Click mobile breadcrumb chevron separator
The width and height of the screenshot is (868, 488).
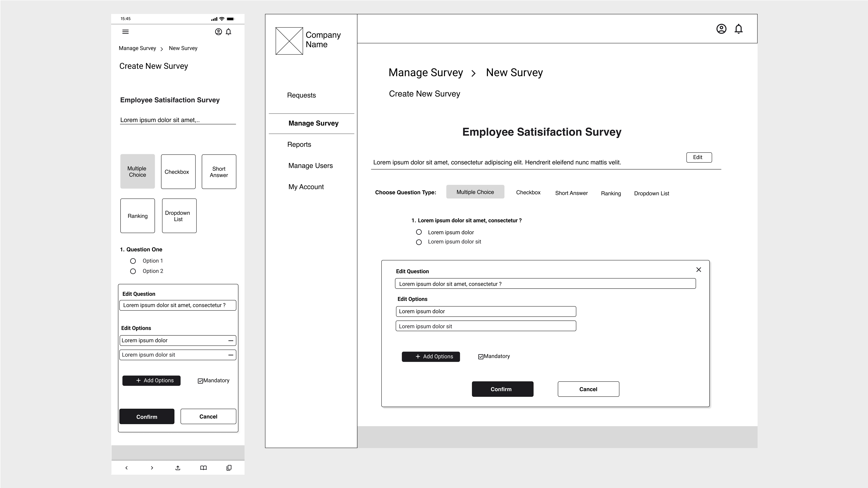coord(162,49)
